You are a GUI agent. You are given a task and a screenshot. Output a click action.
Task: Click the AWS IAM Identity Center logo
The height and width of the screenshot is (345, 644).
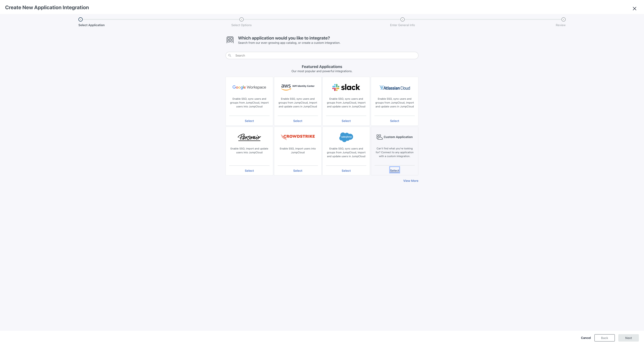(x=297, y=87)
